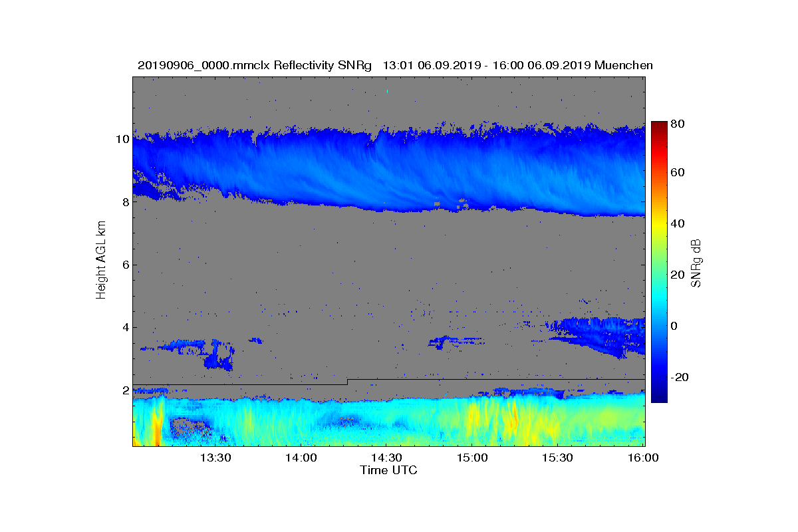Click the colorbar tick label 60
The height and width of the screenshot is (532, 798).
click(x=678, y=173)
